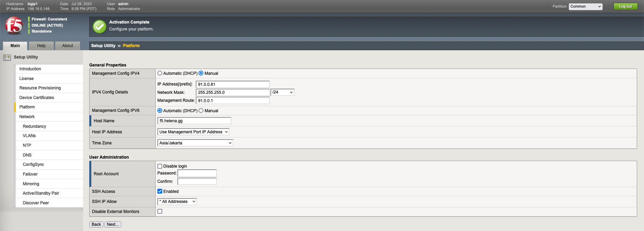Open the /24 prefix length dropdown
This screenshot has width=644, height=231.
coord(282,92)
